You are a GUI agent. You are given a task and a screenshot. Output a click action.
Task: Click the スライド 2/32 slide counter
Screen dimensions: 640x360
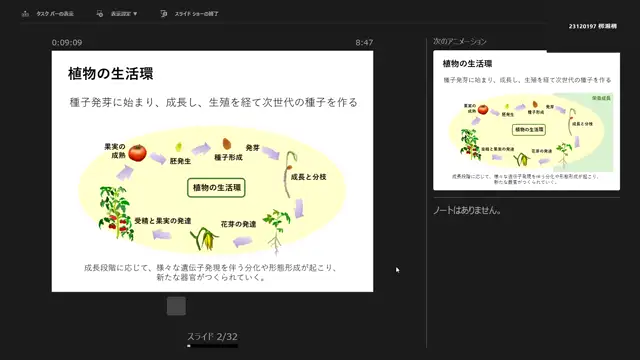coord(212,337)
